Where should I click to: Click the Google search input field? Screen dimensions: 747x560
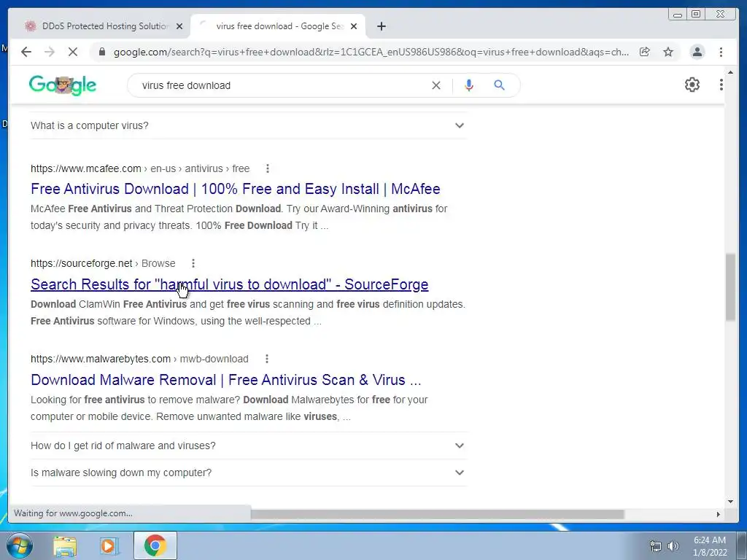tap(281, 85)
